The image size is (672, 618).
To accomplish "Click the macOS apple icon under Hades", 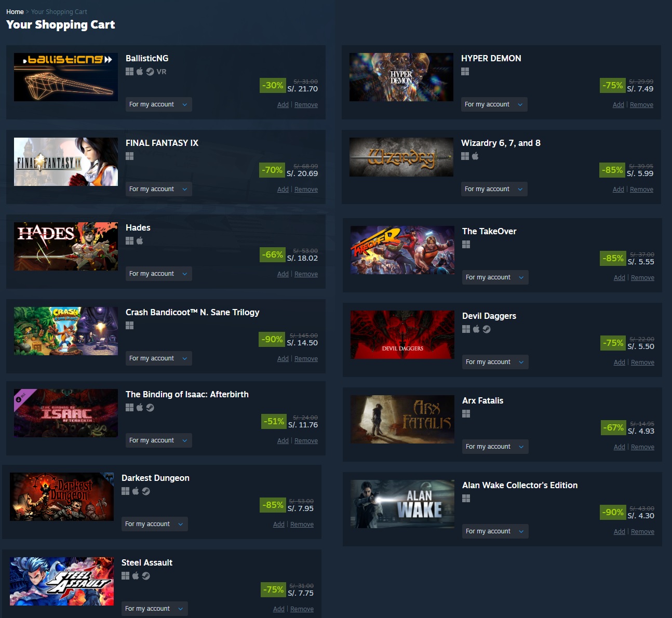I will pos(140,240).
